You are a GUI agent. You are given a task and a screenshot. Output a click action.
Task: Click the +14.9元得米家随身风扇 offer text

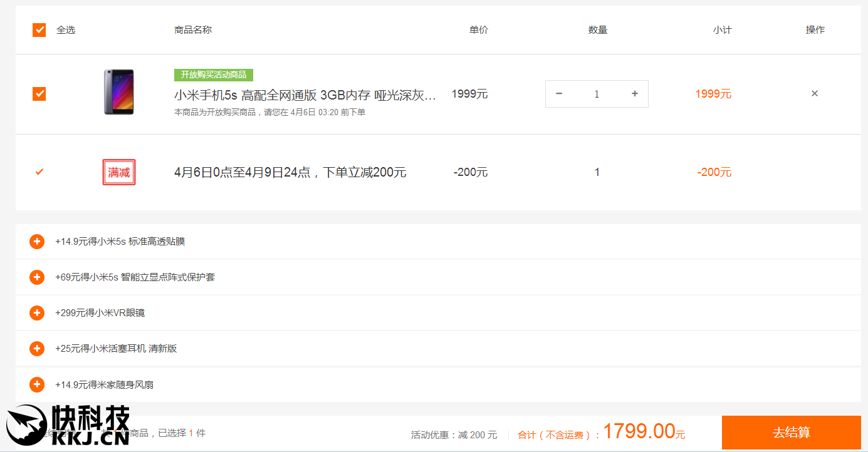coord(105,384)
